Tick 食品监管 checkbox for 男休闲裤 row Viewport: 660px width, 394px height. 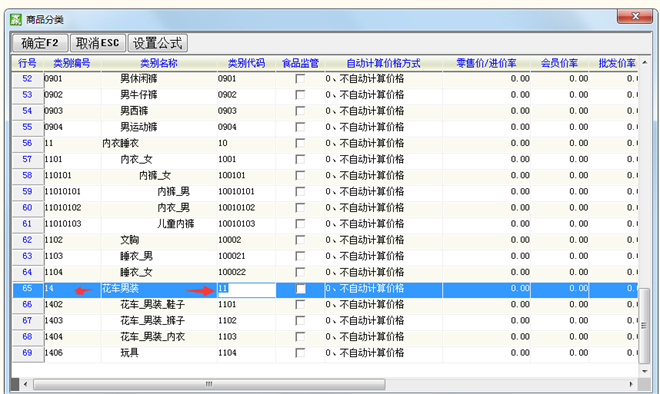click(x=300, y=79)
